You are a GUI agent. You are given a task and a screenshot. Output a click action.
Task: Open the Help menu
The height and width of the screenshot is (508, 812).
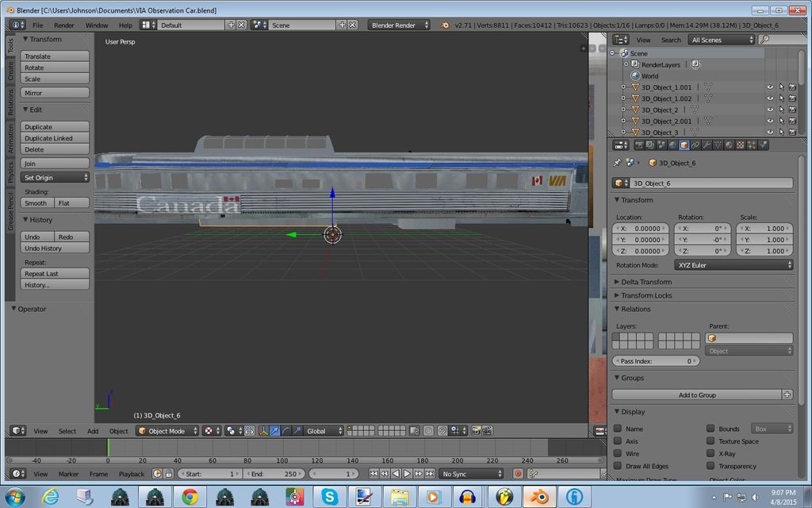pos(125,25)
